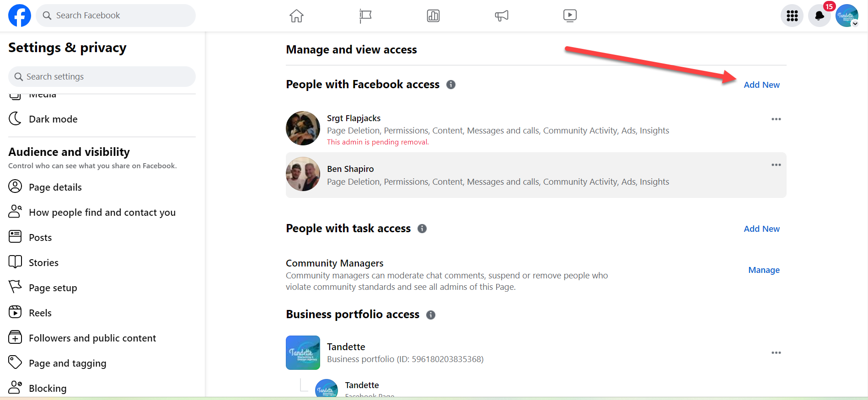This screenshot has width=868, height=400.
Task: Click the Dark mode moon icon
Action: tap(15, 118)
